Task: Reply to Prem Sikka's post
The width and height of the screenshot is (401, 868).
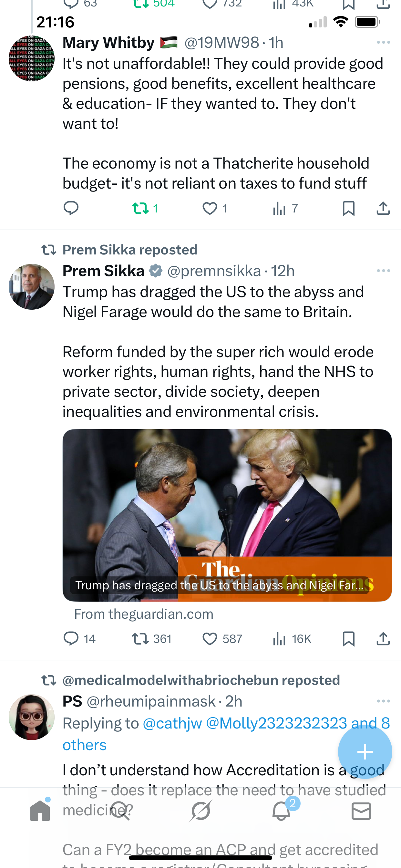Action: coord(71,638)
